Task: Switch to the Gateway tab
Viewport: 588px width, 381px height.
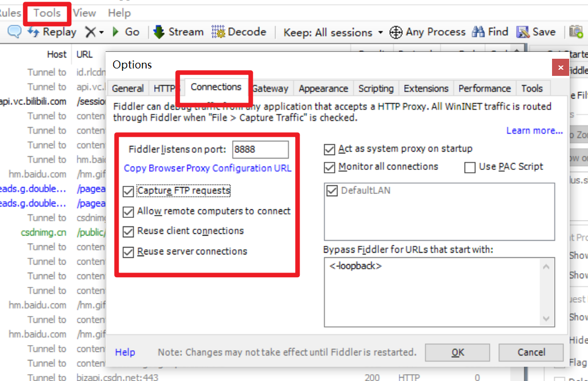Action: 270,88
